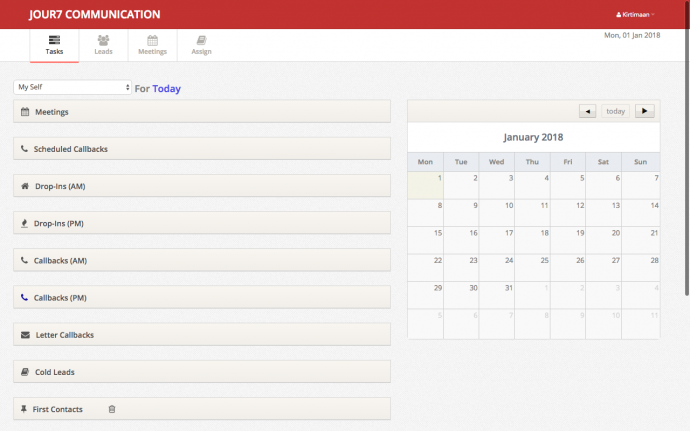Click the 'Mon, 01 Jan 2018' date text
This screenshot has height=431, width=690.
[632, 35]
